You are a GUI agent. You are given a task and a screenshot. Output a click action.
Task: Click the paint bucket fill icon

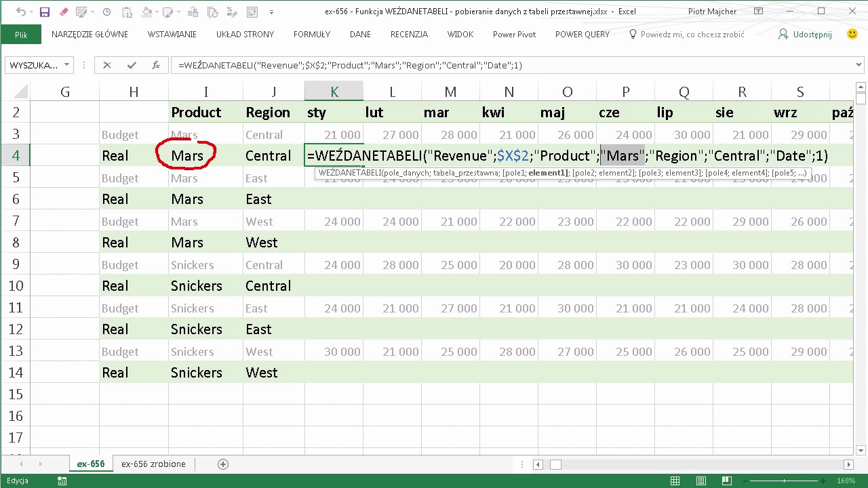pos(148,12)
